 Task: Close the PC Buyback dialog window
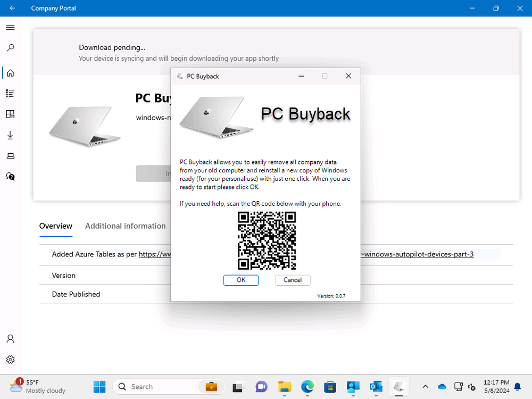(348, 76)
